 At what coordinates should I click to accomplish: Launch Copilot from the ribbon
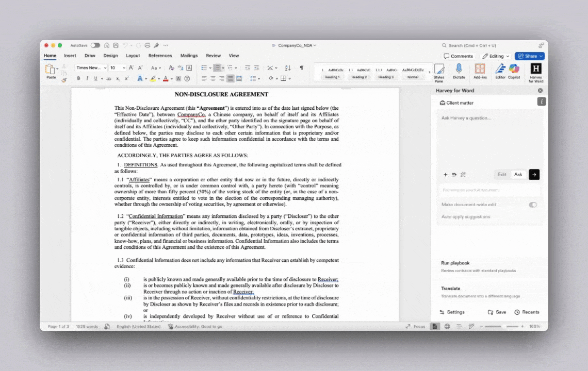click(514, 71)
